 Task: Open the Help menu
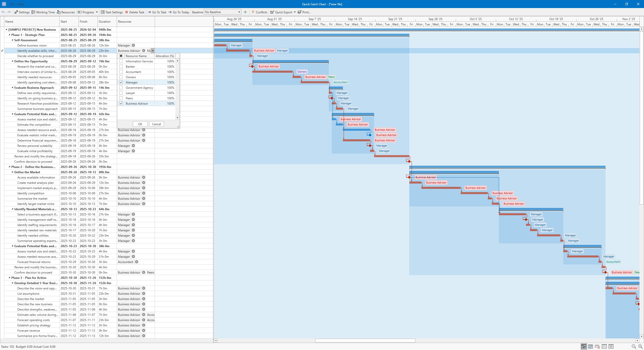[21, 4]
